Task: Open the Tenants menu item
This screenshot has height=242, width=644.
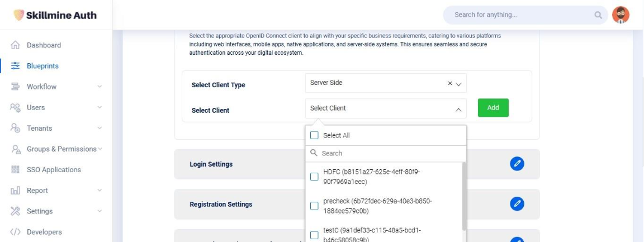Action: click(x=39, y=128)
